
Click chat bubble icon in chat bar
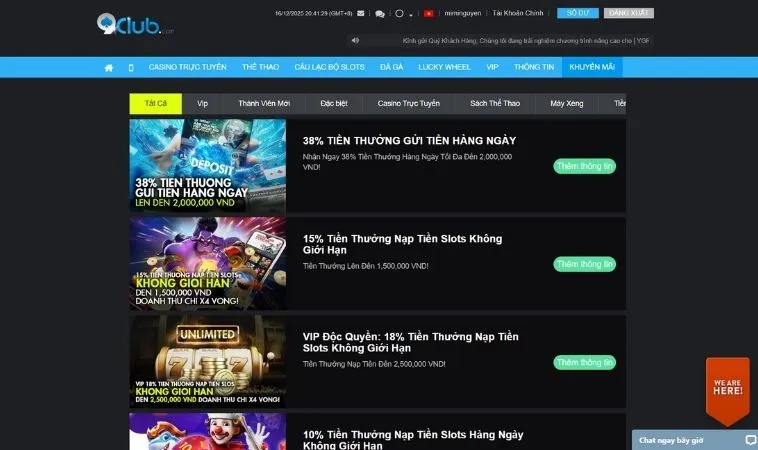pos(751,440)
